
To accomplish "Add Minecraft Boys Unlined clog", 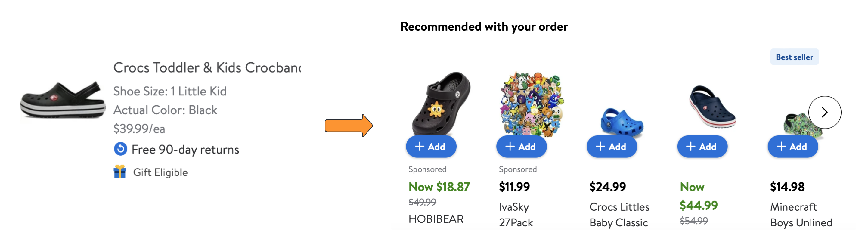I will 792,147.
